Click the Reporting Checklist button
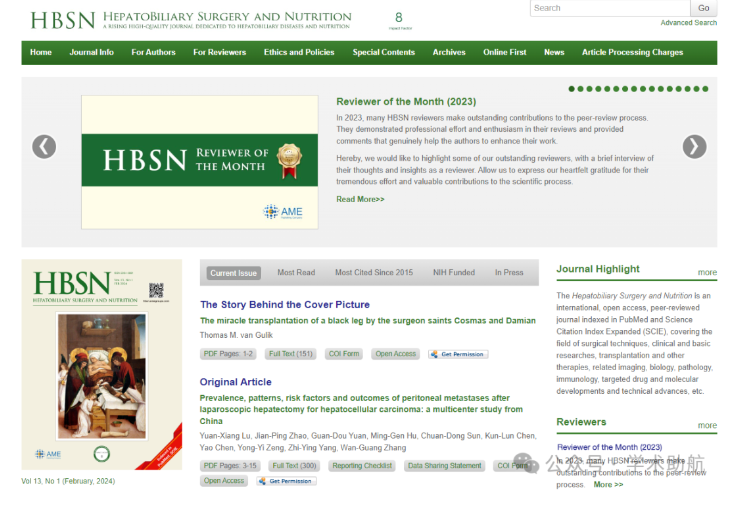 (362, 465)
